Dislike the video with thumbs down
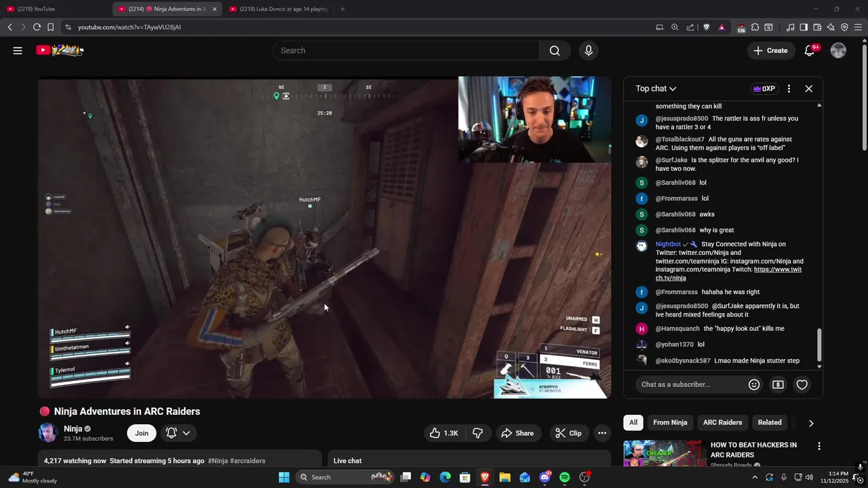The width and height of the screenshot is (868, 488). [x=477, y=433]
